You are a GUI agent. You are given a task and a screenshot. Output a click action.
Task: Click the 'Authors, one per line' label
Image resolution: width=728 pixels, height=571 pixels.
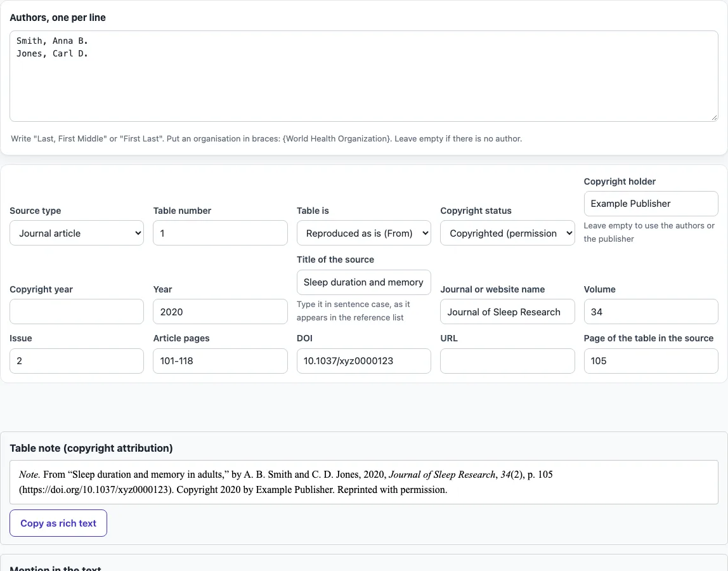pos(58,18)
